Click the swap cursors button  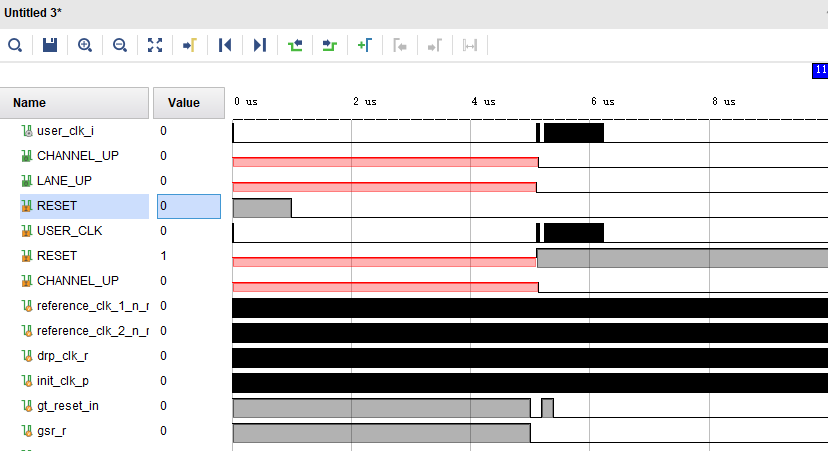point(469,46)
